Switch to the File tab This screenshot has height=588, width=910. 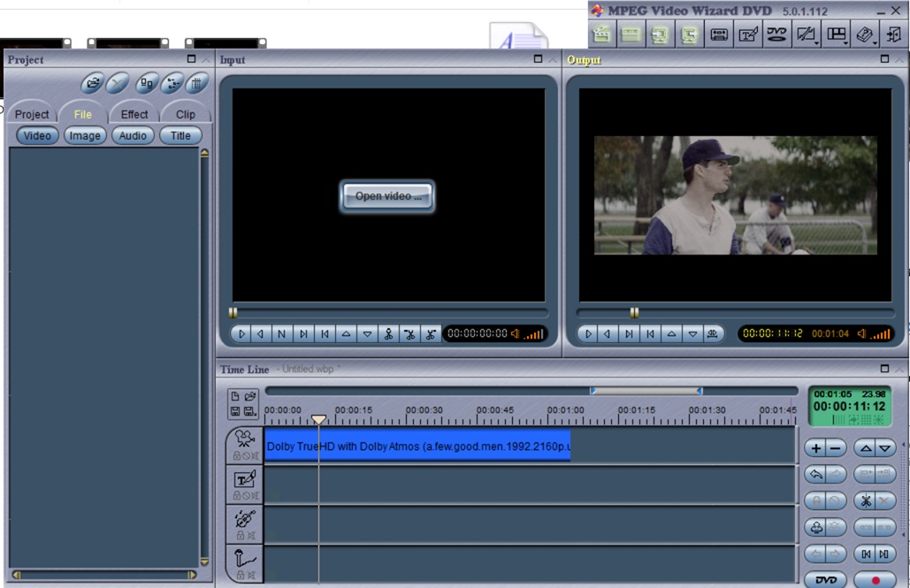coord(82,114)
